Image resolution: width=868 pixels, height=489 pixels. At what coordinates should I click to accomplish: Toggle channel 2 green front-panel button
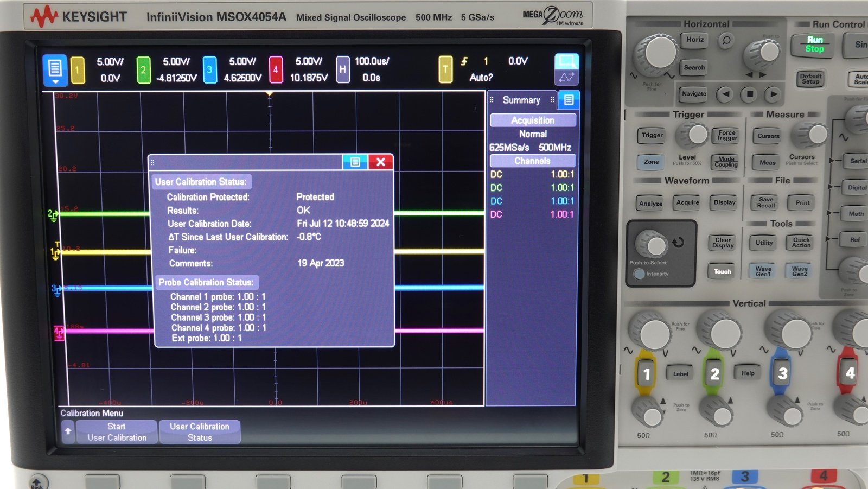click(x=714, y=373)
